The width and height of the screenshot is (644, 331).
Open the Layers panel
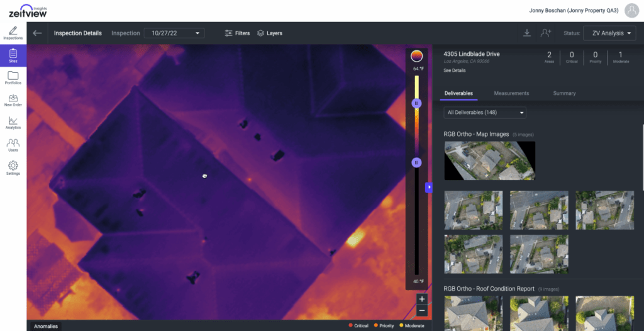270,33
